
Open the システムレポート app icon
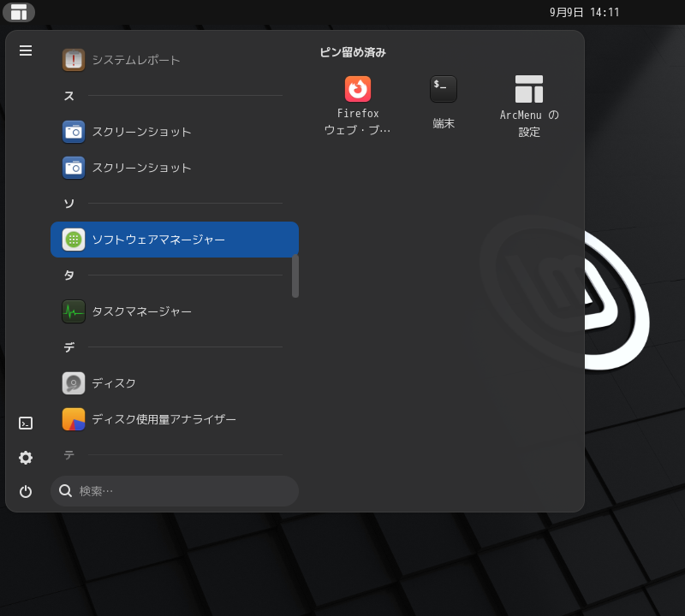(74, 60)
